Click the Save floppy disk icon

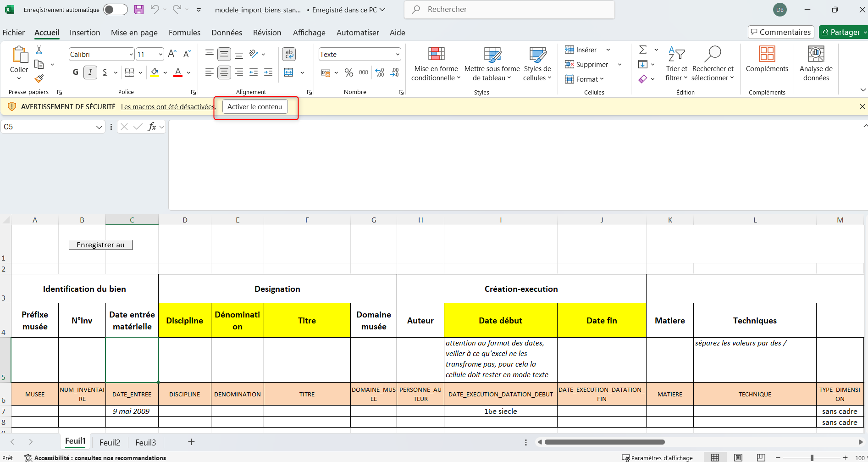(139, 10)
